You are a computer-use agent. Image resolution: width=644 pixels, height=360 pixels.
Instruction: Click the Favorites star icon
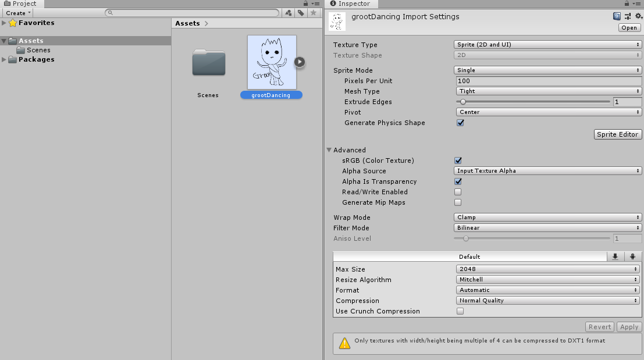tap(13, 23)
